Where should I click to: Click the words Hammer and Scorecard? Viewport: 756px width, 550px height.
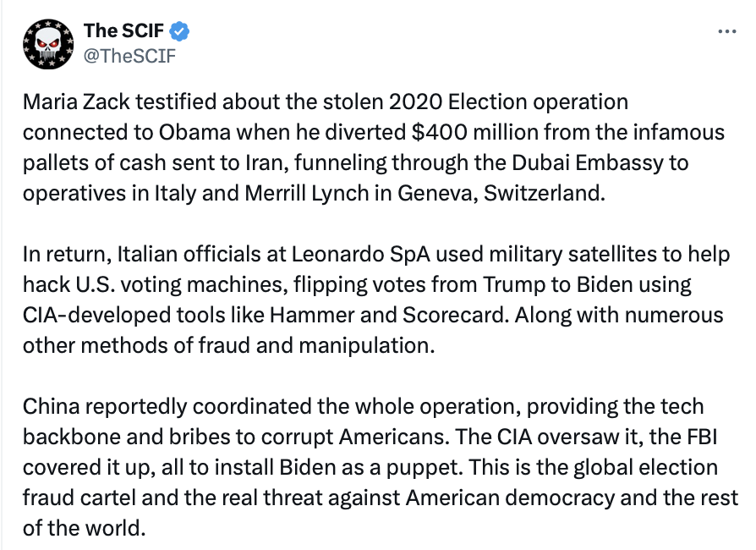click(x=351, y=316)
